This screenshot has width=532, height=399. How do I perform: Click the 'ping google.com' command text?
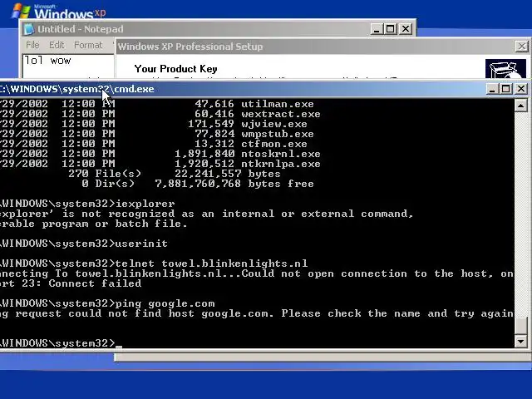[165, 303]
